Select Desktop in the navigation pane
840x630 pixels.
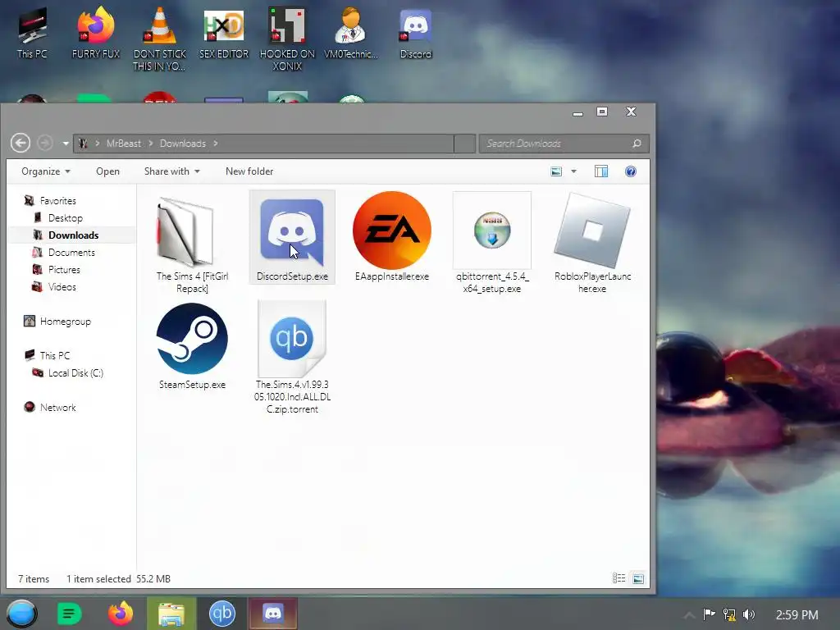(x=66, y=218)
